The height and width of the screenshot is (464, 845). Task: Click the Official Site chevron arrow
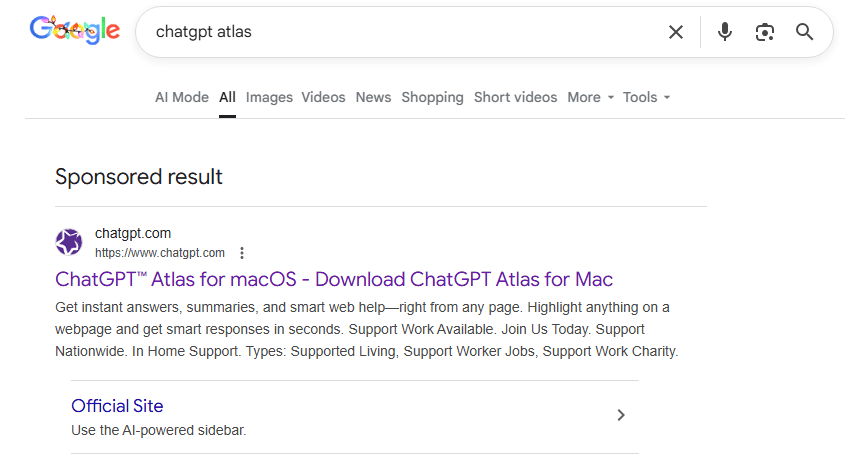pyautogui.click(x=621, y=415)
